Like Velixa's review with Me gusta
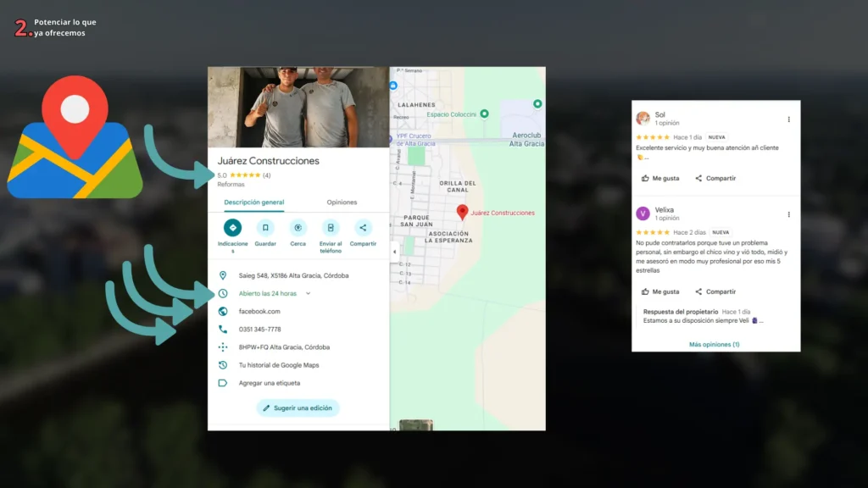 point(659,291)
